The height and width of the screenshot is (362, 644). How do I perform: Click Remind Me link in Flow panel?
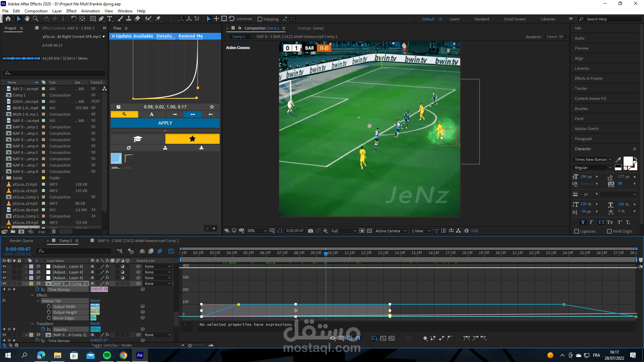click(x=191, y=36)
